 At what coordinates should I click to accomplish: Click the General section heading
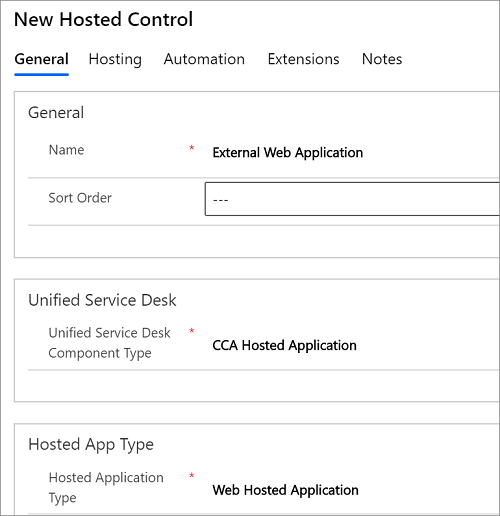click(56, 113)
